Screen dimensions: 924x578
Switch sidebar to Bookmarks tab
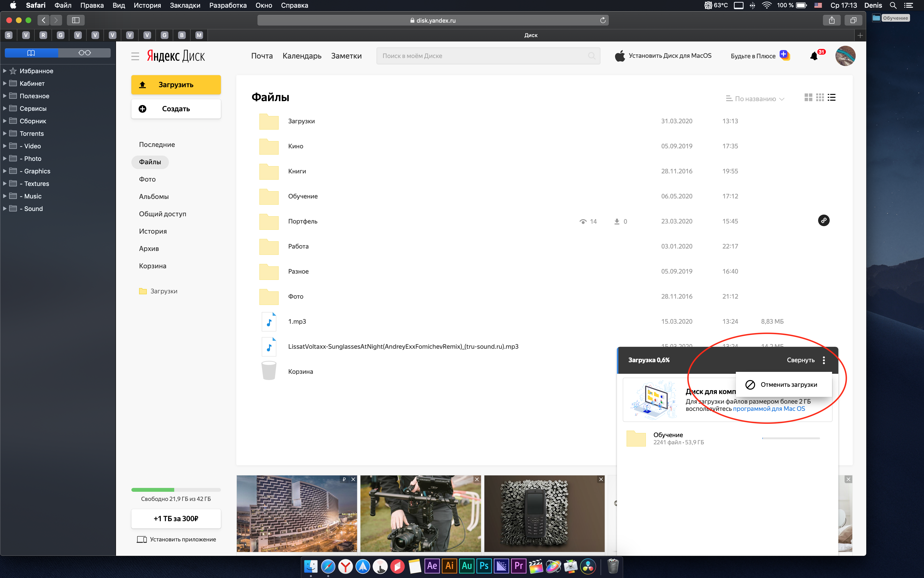[31, 53]
